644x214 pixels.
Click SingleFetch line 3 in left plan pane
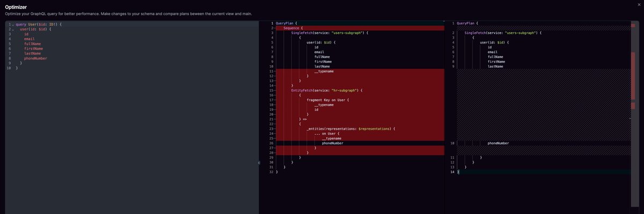coord(330,33)
